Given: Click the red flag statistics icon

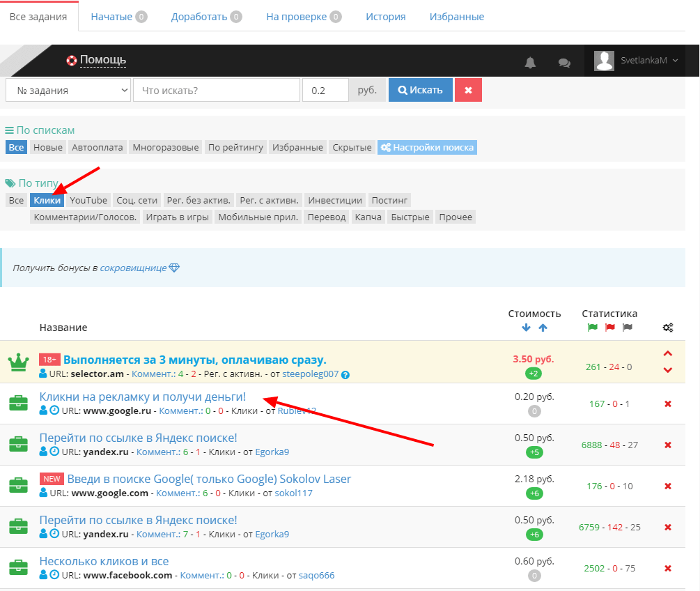Looking at the screenshot, I should 610,328.
